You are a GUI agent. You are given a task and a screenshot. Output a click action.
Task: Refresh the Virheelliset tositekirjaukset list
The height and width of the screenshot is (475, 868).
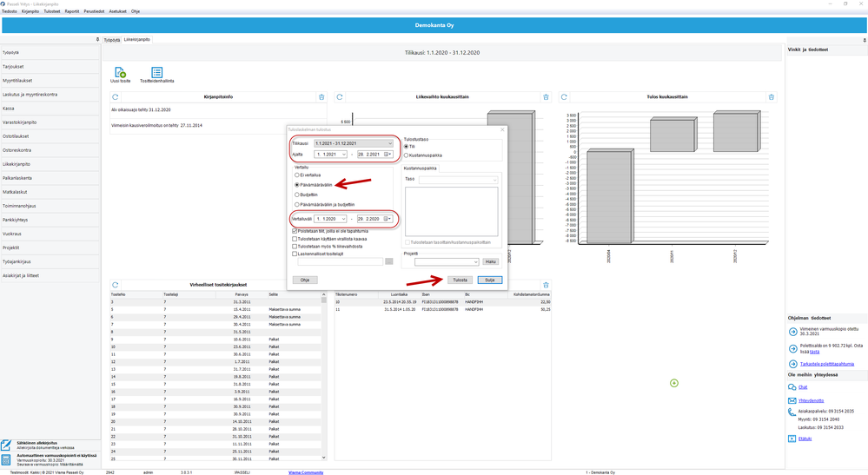116,285
